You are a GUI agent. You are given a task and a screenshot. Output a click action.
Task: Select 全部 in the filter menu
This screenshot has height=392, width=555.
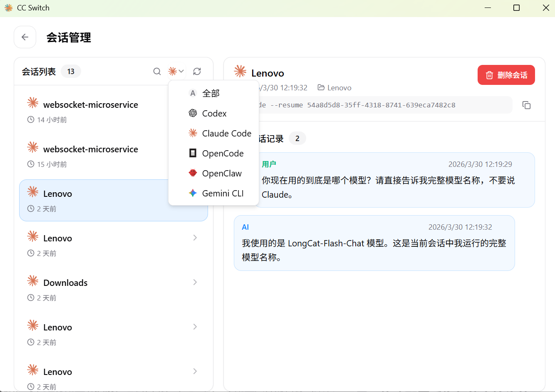tap(213, 93)
